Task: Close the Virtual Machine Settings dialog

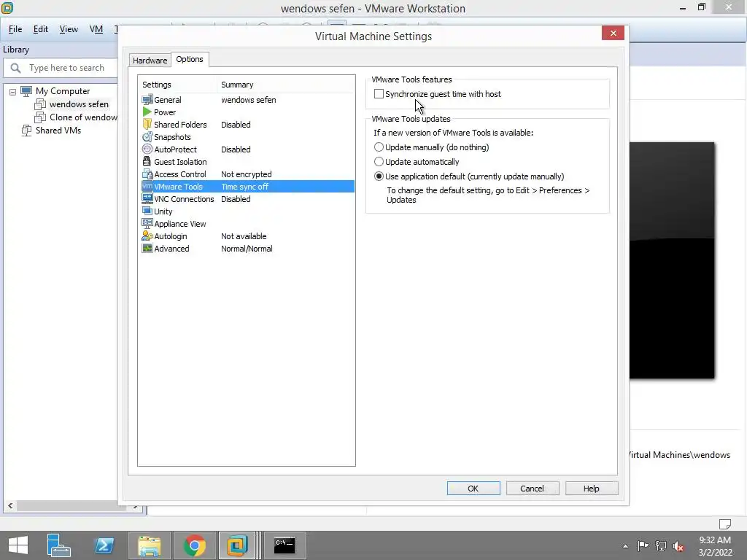Action: [x=613, y=33]
